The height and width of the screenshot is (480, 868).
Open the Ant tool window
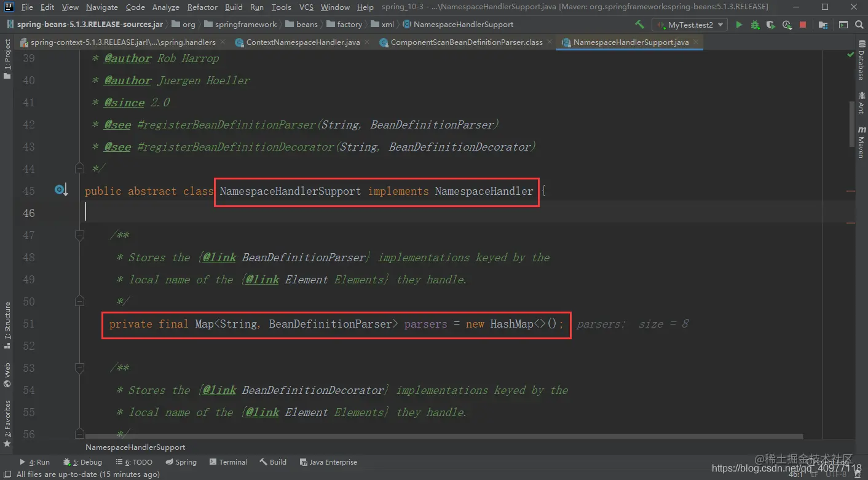(861, 103)
